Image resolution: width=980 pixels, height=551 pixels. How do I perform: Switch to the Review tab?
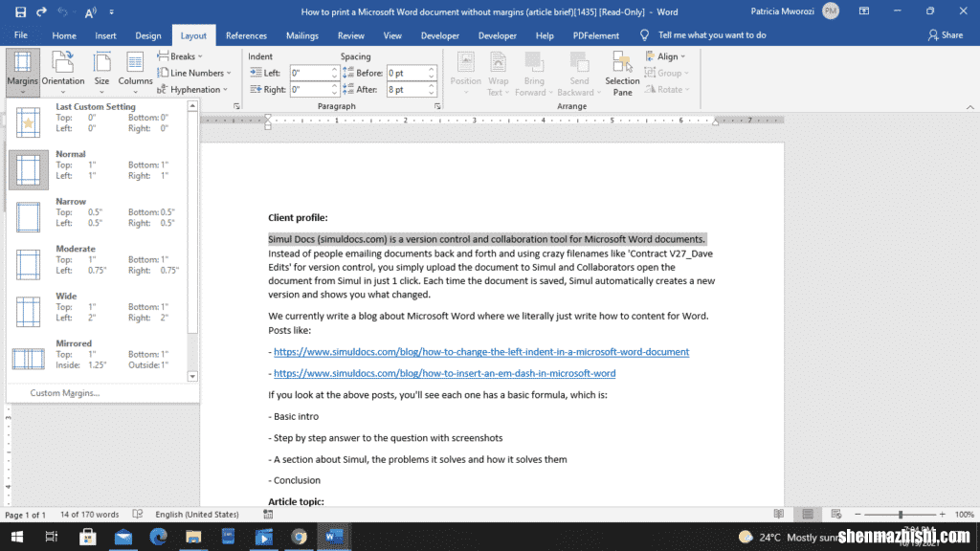(x=350, y=35)
